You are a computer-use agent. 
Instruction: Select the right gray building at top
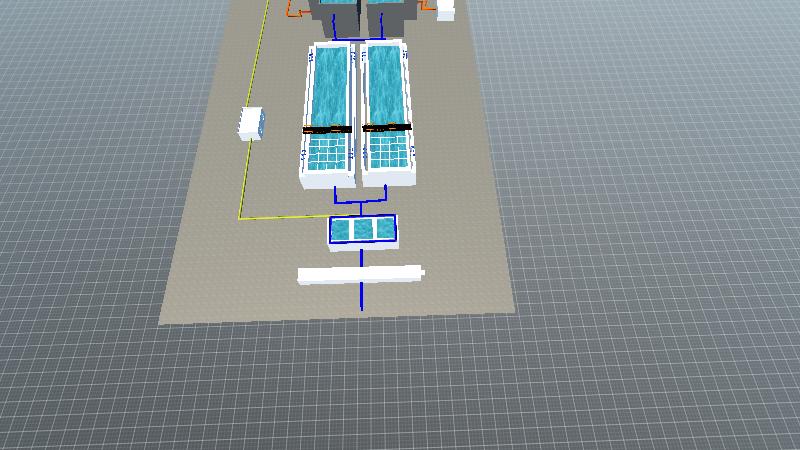tap(390, 12)
